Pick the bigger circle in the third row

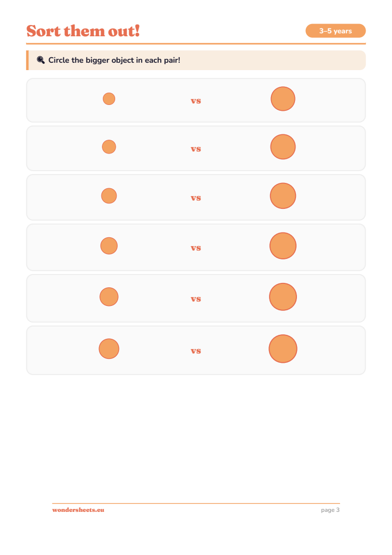(283, 196)
